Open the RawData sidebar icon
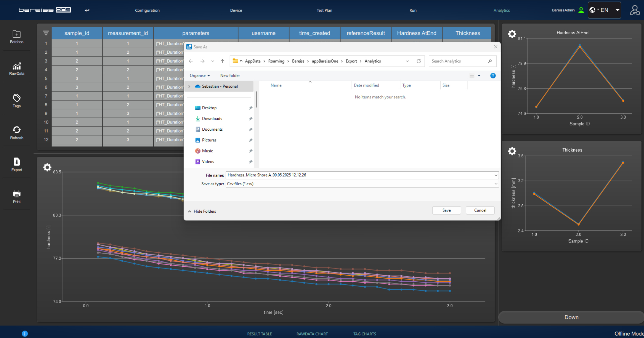The height and width of the screenshot is (338, 644). (x=17, y=69)
